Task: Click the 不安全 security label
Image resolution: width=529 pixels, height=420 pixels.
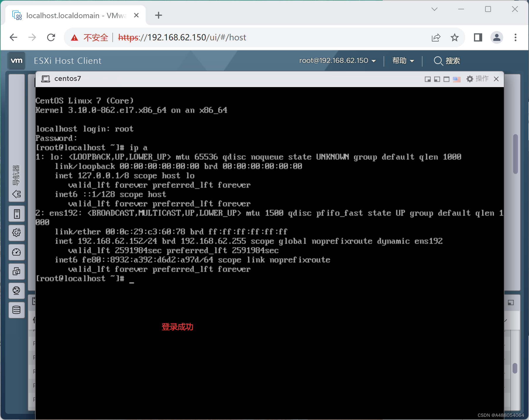Action: tap(96, 38)
